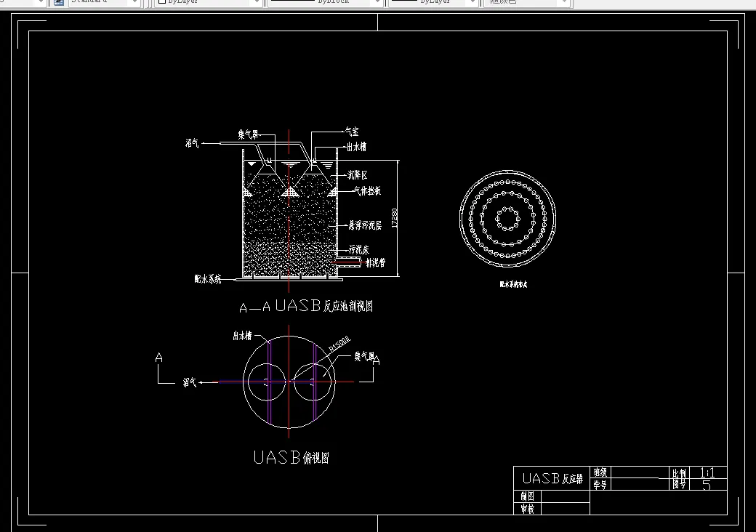
Task: Open the ByBlock linetype dropdown
Action: point(377,3)
